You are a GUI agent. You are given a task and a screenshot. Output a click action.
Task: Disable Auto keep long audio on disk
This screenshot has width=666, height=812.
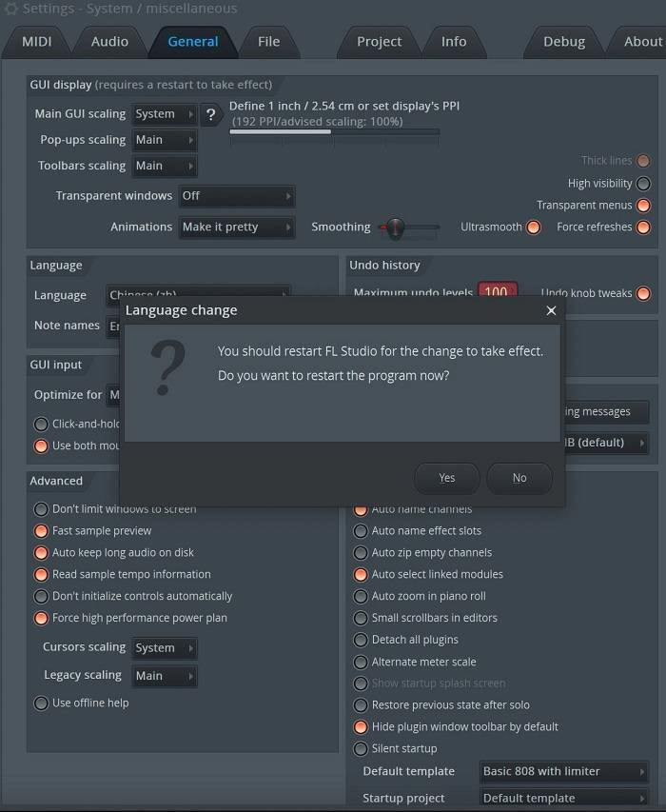click(41, 552)
